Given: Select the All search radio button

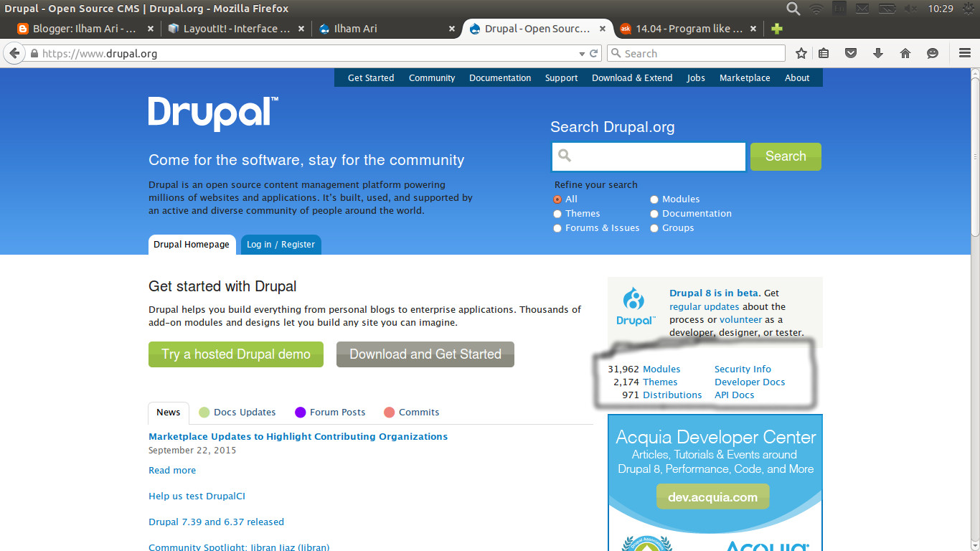Looking at the screenshot, I should 557,199.
